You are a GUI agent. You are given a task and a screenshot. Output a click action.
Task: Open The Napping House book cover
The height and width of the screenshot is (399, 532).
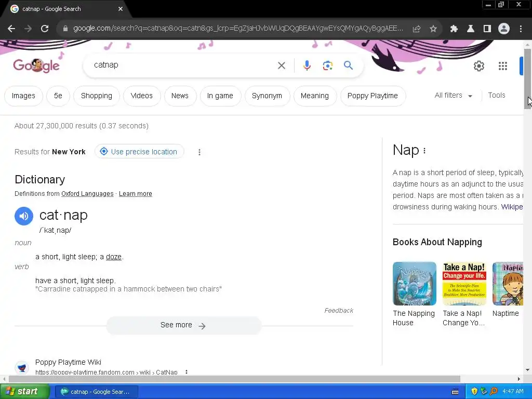tap(414, 284)
